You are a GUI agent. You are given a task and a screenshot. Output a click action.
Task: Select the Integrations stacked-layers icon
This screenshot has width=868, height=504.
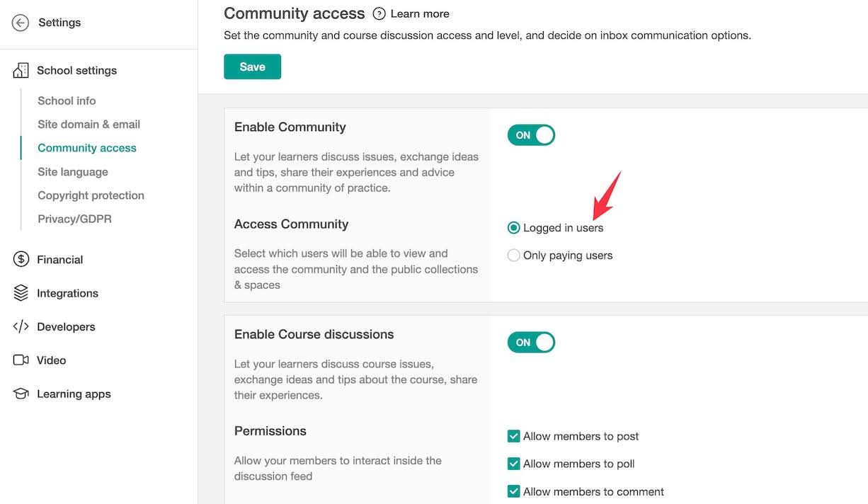(x=21, y=292)
